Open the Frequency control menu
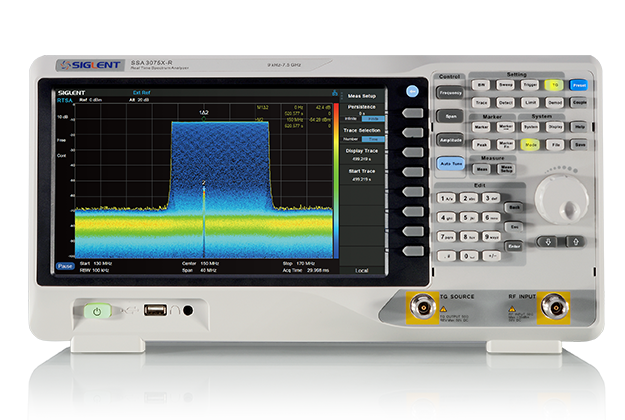The width and height of the screenshot is (625, 420). 449,93
